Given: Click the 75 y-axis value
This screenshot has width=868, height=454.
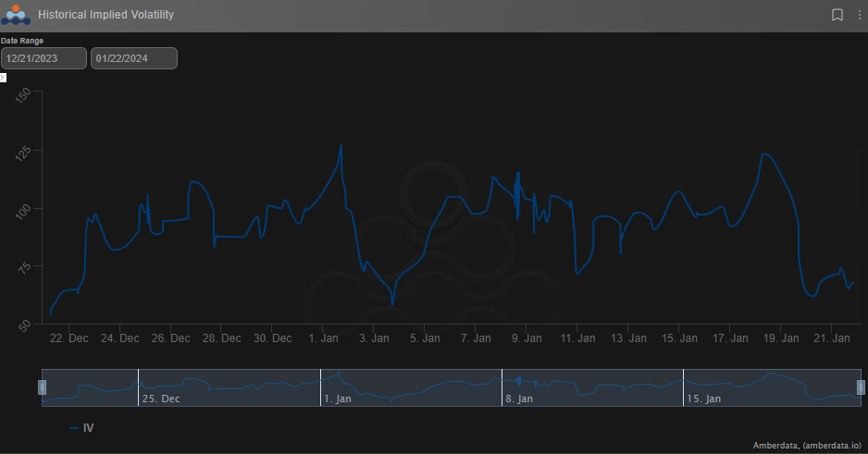Looking at the screenshot, I should point(24,268).
